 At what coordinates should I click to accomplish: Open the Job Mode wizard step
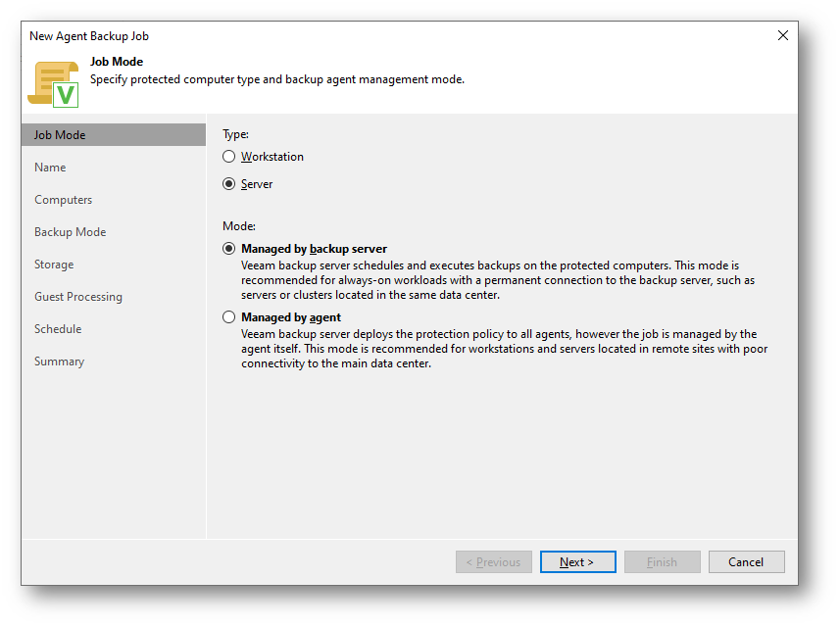coord(60,135)
